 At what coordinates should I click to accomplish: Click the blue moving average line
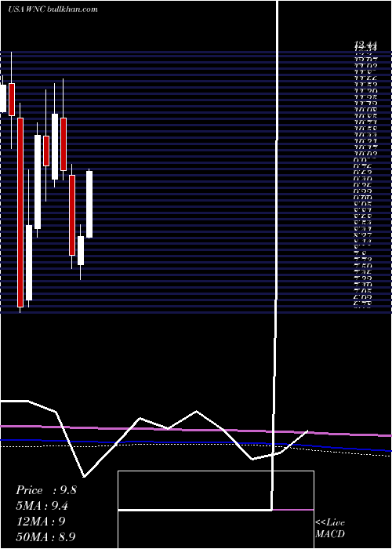pos(196,443)
